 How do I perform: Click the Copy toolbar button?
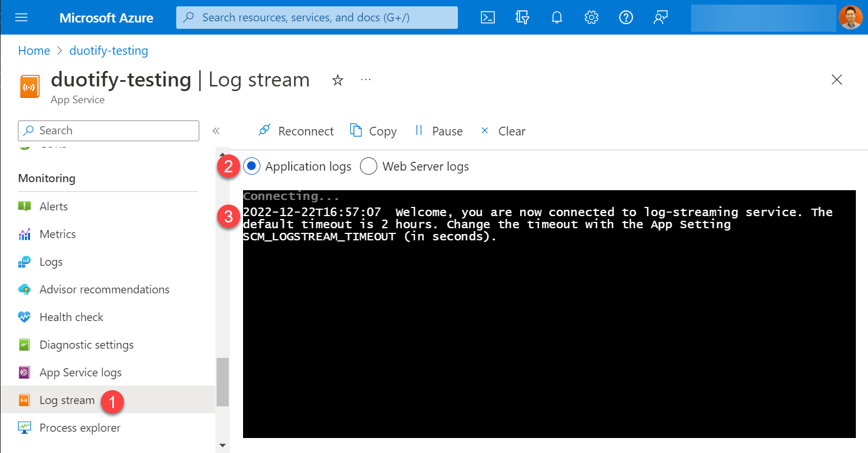pyautogui.click(x=373, y=131)
